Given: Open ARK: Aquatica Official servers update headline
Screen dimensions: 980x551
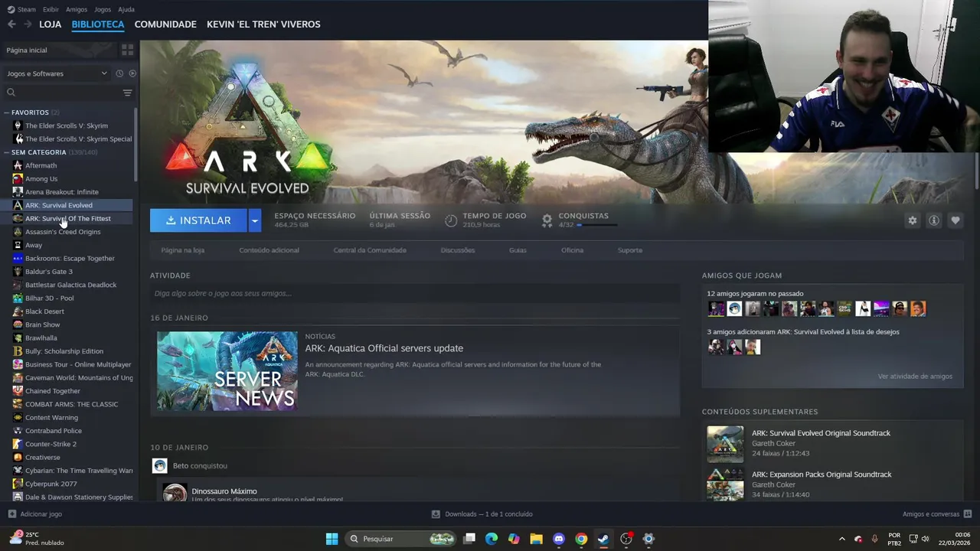Looking at the screenshot, I should 384,348.
